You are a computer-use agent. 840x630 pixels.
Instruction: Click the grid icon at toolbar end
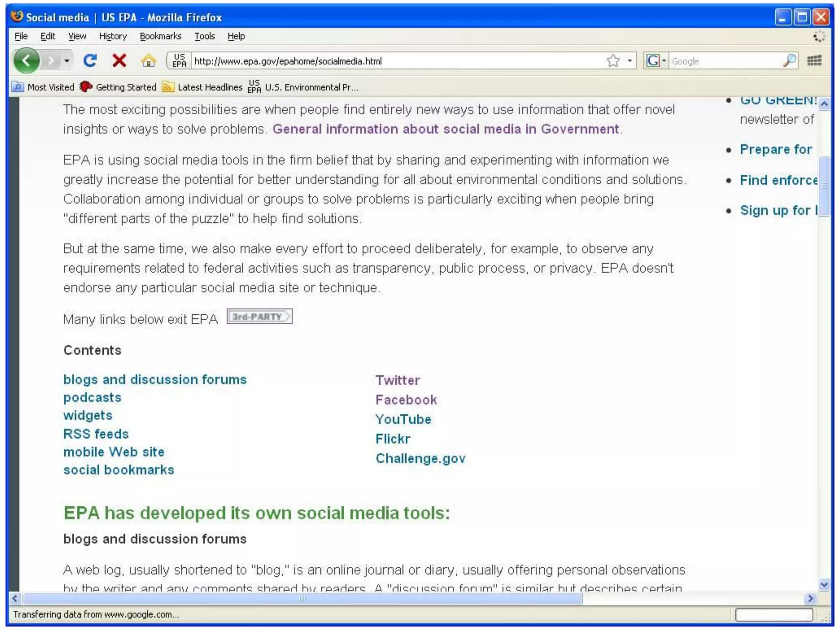click(x=814, y=61)
